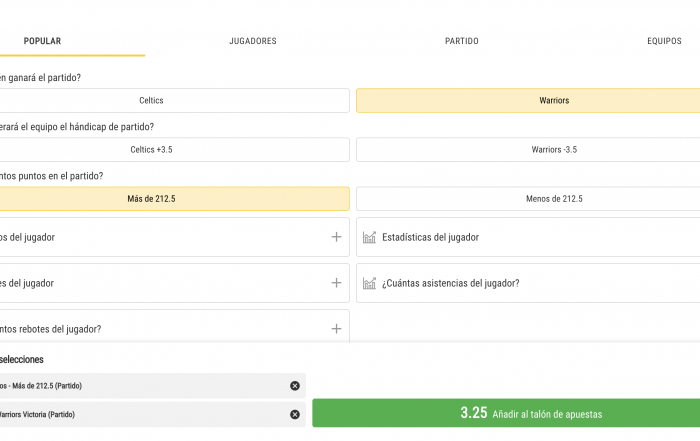Remove the Warriors Victoria (Partido) selection
Image resolution: width=700 pixels, height=441 pixels.
[295, 414]
